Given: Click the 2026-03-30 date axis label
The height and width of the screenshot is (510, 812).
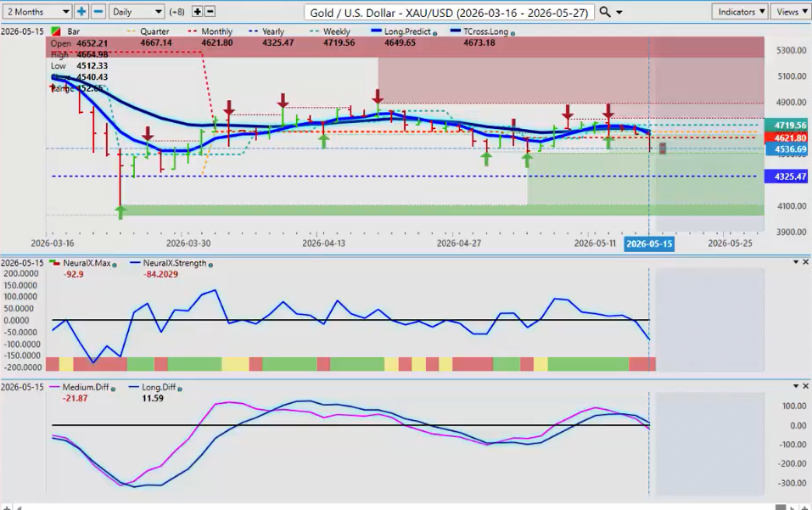Looking at the screenshot, I should pyautogui.click(x=188, y=244).
